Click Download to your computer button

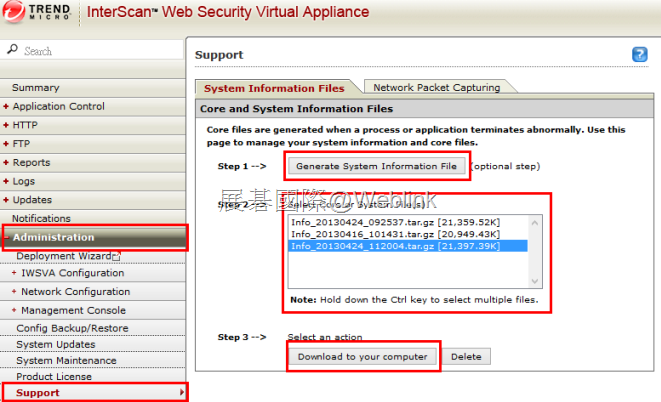tap(363, 356)
